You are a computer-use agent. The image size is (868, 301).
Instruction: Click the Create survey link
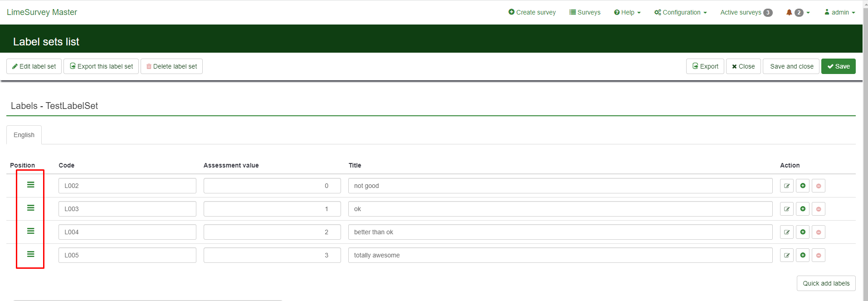532,12
